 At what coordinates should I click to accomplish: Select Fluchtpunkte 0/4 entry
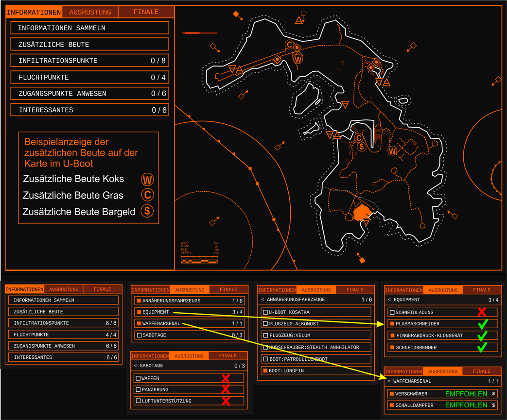pos(90,77)
